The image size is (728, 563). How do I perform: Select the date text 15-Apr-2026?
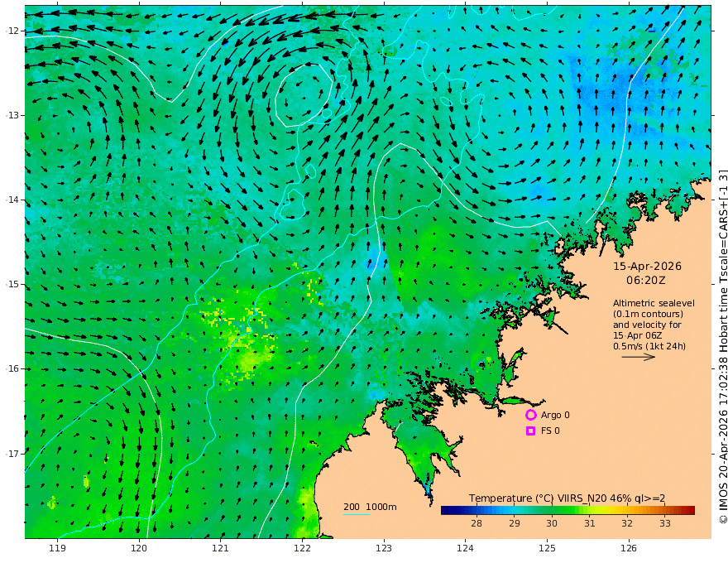(647, 266)
